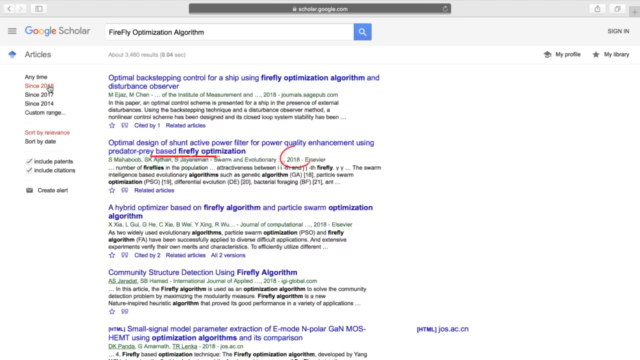Choose 'Sort by date'
The image size is (640, 360).
coord(40,142)
